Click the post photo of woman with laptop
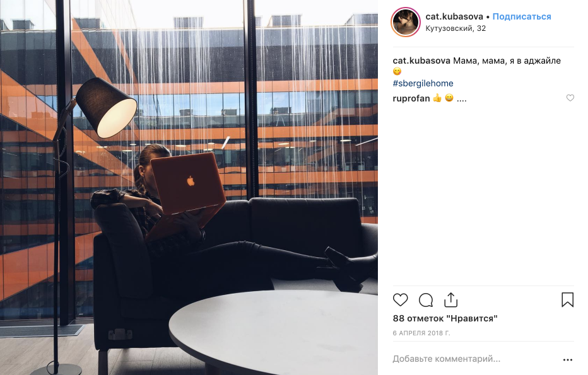Viewport: 588px width, 375px height. (189, 187)
